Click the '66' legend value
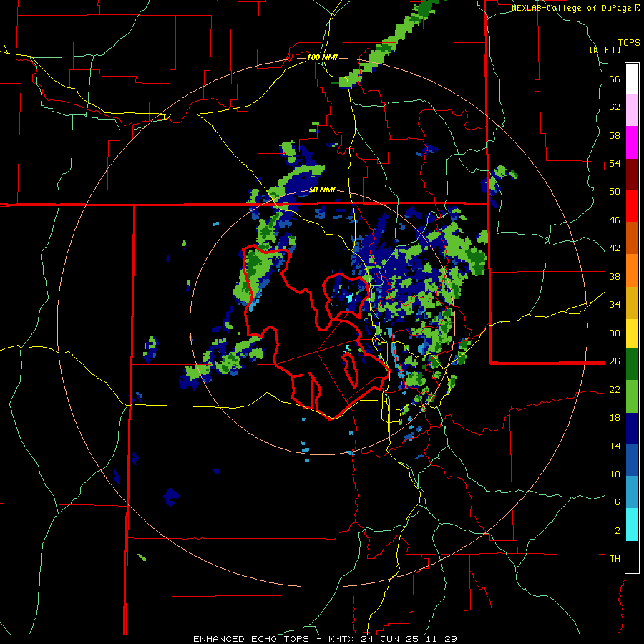 (x=615, y=79)
